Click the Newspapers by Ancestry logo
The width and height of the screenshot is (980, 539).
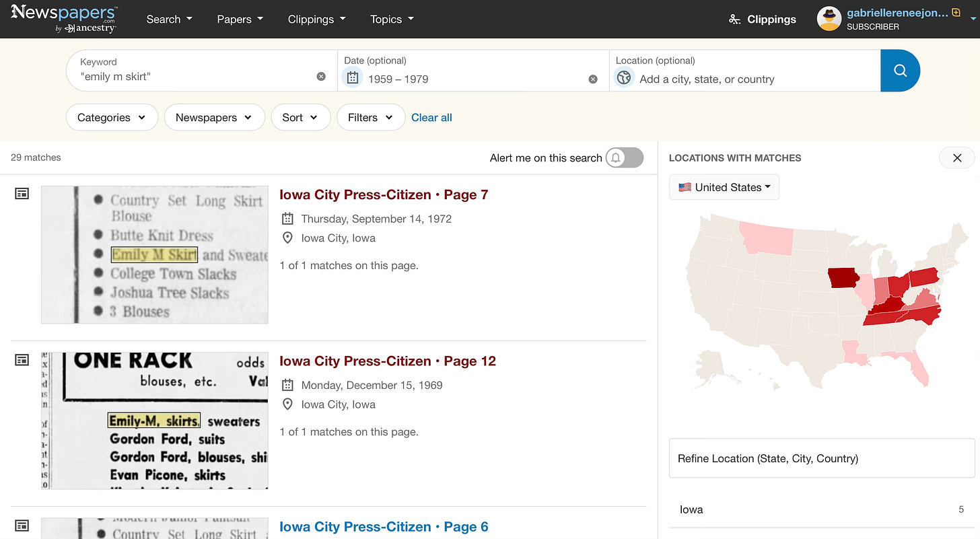(x=64, y=18)
